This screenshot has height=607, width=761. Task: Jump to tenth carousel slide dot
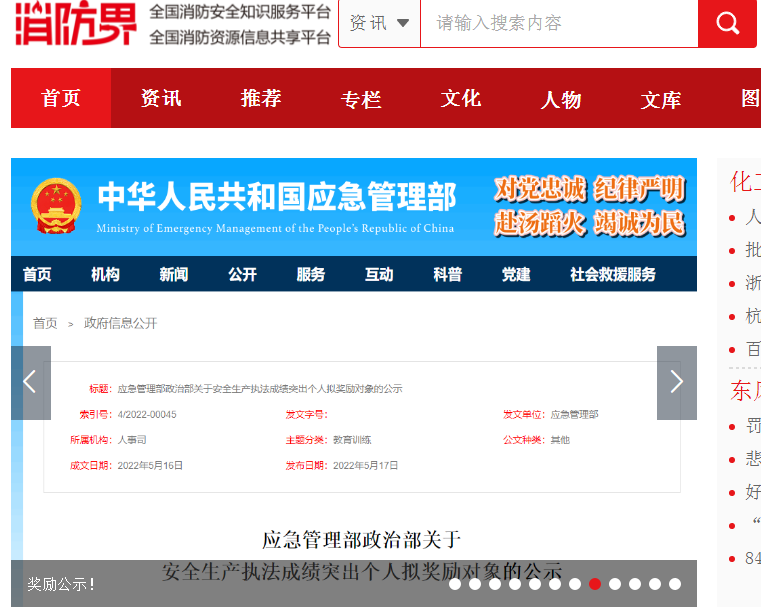point(635,584)
